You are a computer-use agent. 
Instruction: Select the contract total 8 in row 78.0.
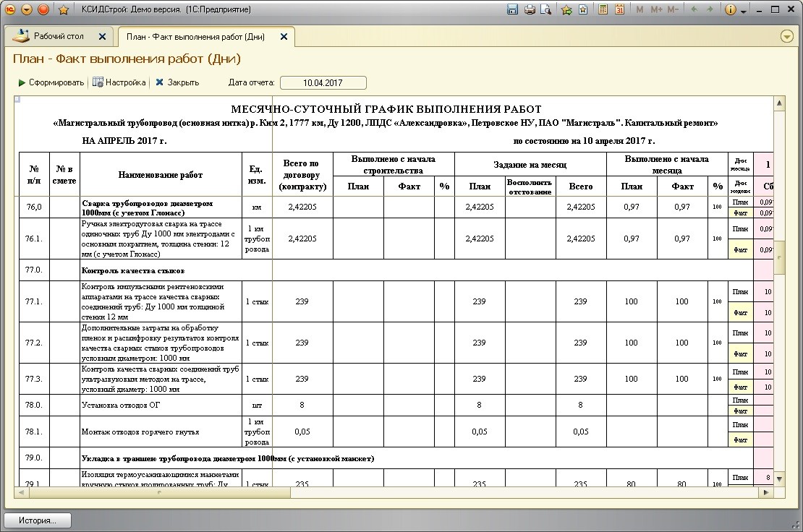[x=302, y=405]
